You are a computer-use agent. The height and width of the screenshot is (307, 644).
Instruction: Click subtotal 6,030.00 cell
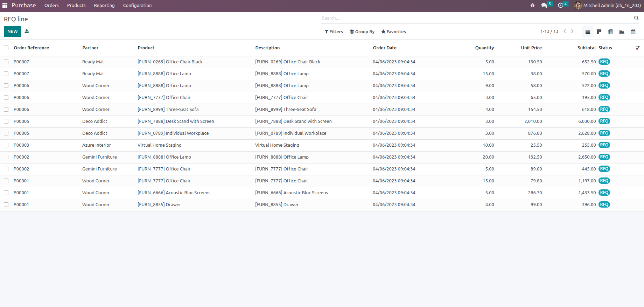(x=587, y=121)
